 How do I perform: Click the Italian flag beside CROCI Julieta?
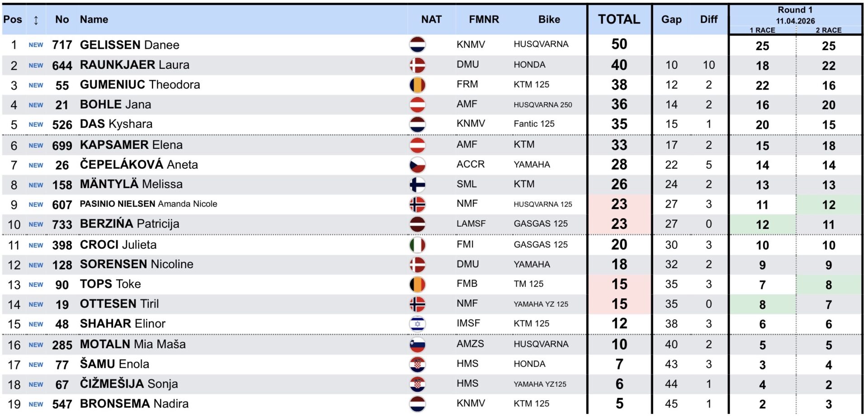(x=417, y=245)
